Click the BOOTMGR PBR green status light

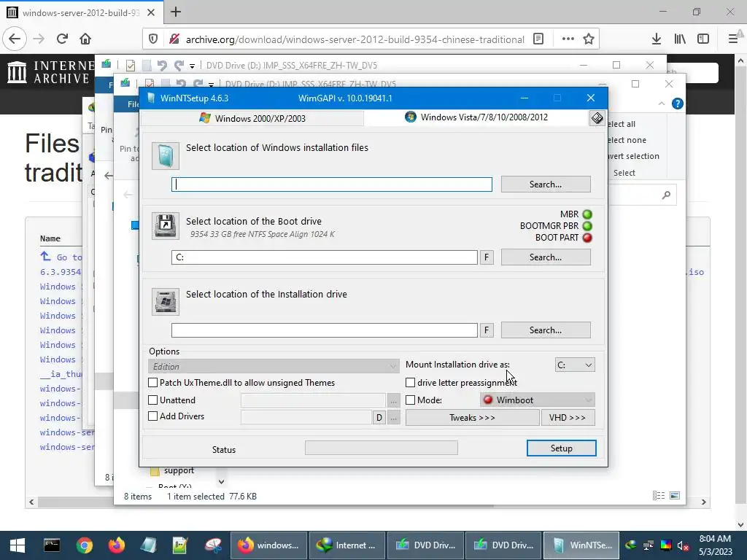click(587, 226)
